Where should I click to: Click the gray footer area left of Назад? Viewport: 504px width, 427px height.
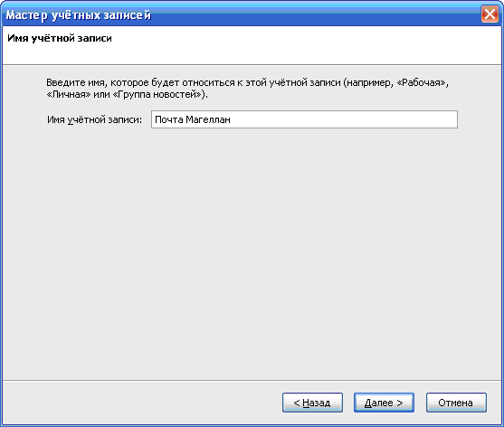141,403
